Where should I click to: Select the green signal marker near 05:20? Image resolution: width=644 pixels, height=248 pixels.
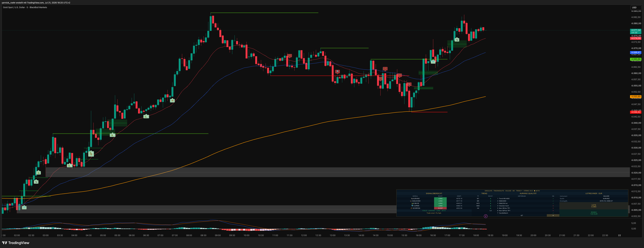(113, 135)
